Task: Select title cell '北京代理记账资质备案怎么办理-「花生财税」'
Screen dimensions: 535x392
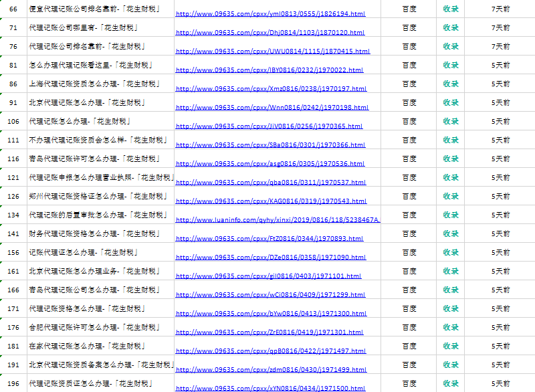Action: click(x=101, y=365)
